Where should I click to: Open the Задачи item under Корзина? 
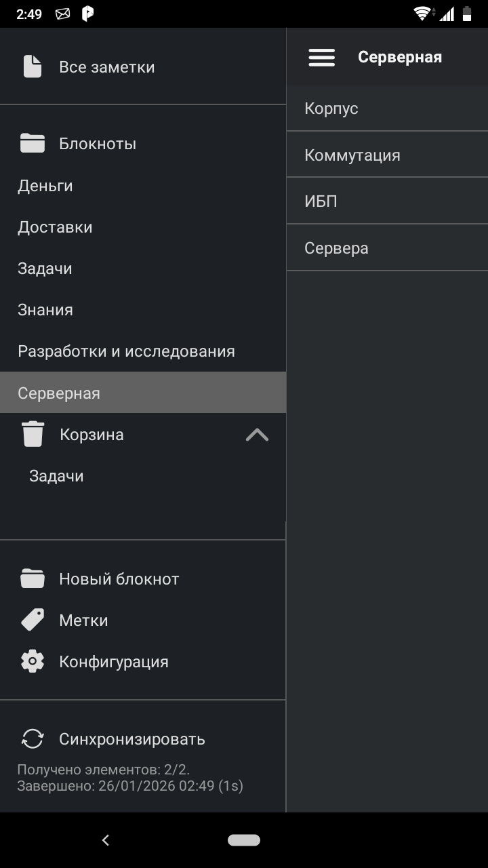[x=56, y=476]
